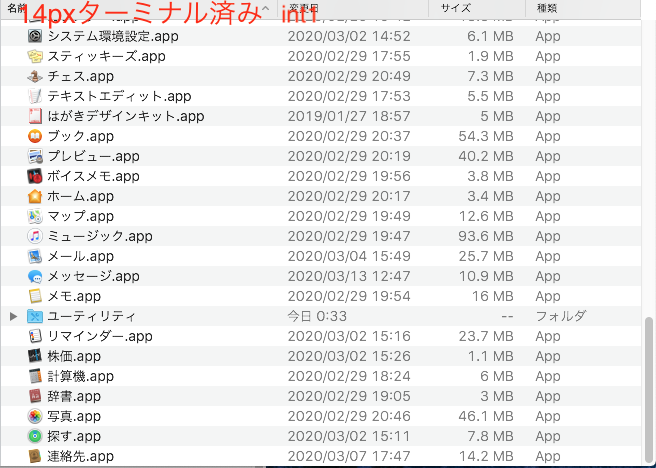Click the size value 93.6 MB

486,236
